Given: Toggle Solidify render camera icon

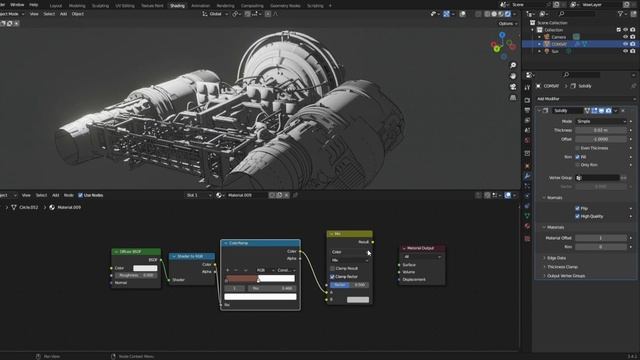Looking at the screenshot, I should pyautogui.click(x=609, y=111).
